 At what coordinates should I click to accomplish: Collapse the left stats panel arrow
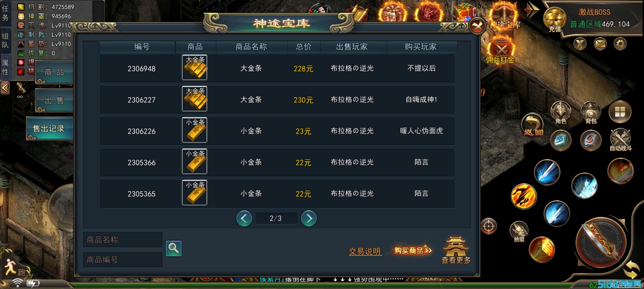(x=5, y=88)
